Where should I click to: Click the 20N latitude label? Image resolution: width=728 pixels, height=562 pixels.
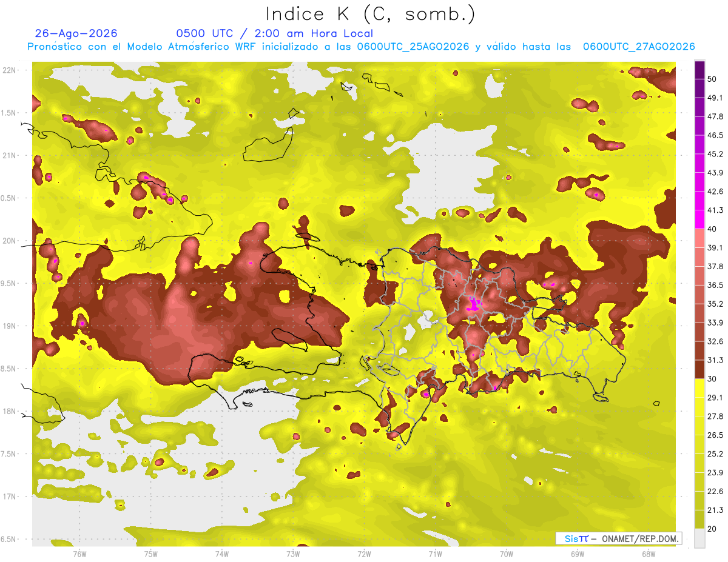tap(8, 241)
